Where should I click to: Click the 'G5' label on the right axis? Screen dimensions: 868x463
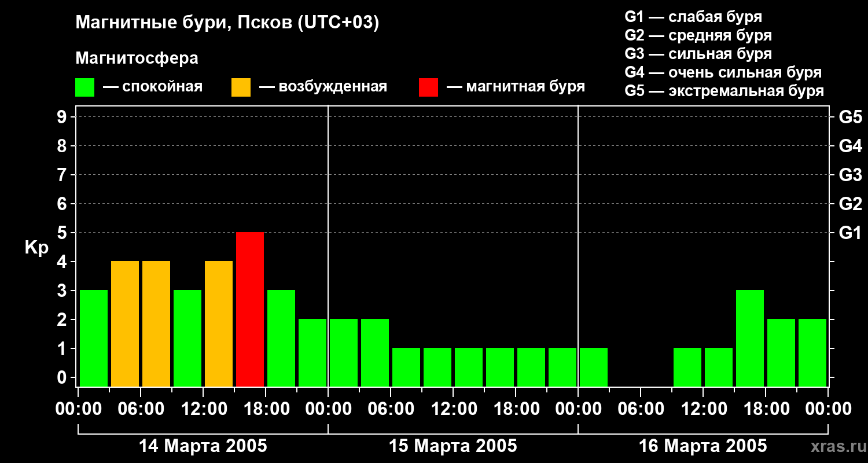point(850,117)
